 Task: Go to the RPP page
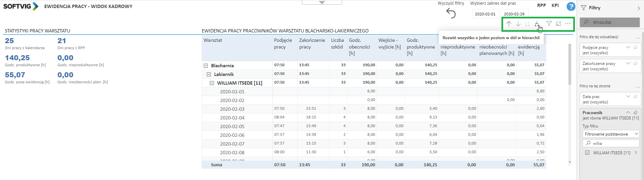click(541, 5)
